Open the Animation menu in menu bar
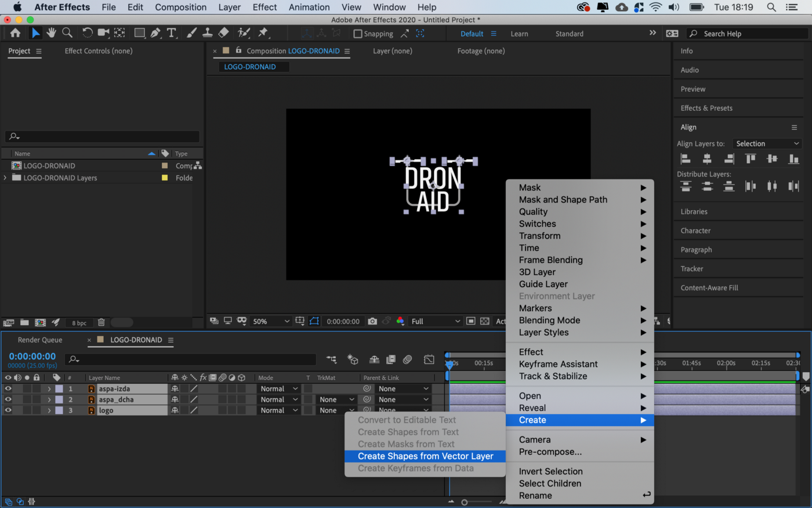Screen dimensions: 812x508 (309, 7)
